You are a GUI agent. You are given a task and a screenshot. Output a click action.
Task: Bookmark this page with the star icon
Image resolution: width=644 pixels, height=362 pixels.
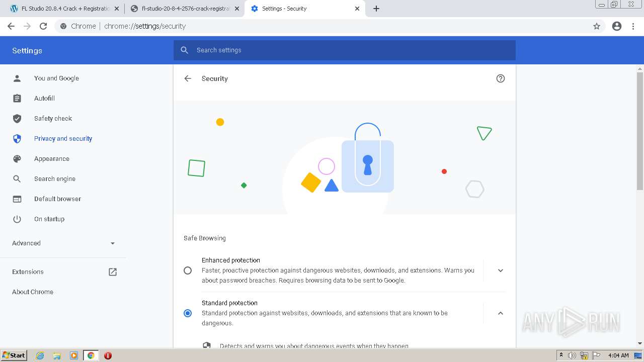tap(597, 26)
